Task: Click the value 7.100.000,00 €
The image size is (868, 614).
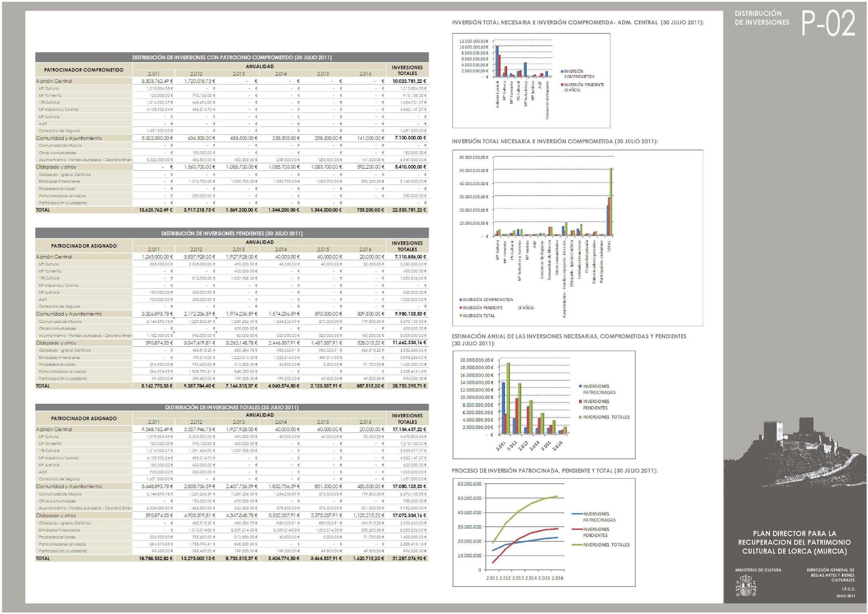Action: 410,138
